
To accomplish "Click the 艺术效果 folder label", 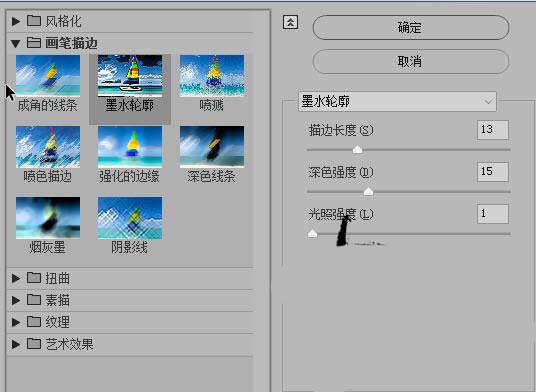I will [x=69, y=344].
